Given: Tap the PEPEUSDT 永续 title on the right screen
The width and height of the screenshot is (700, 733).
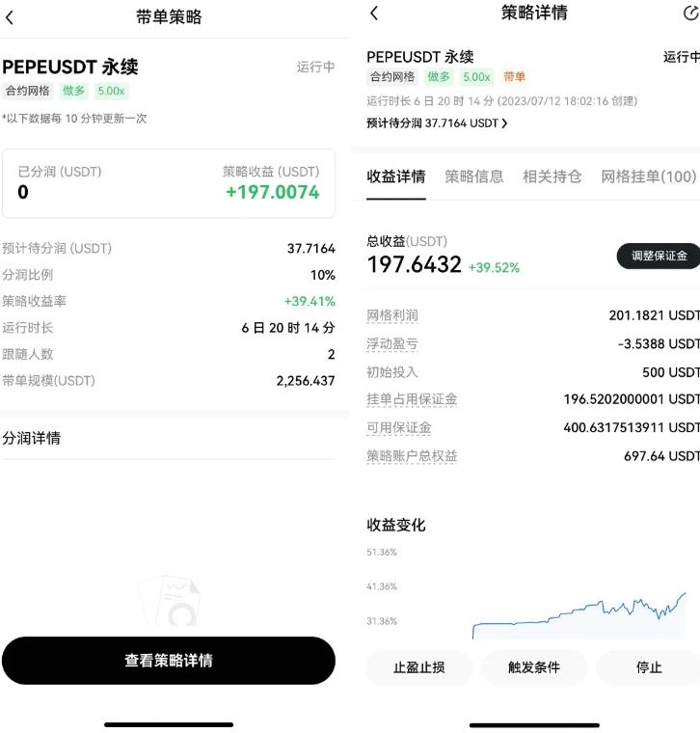Looking at the screenshot, I should pyautogui.click(x=420, y=57).
